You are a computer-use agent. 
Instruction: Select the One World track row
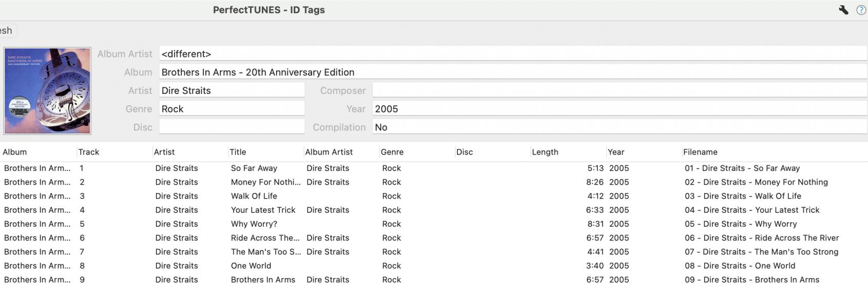pyautogui.click(x=251, y=266)
